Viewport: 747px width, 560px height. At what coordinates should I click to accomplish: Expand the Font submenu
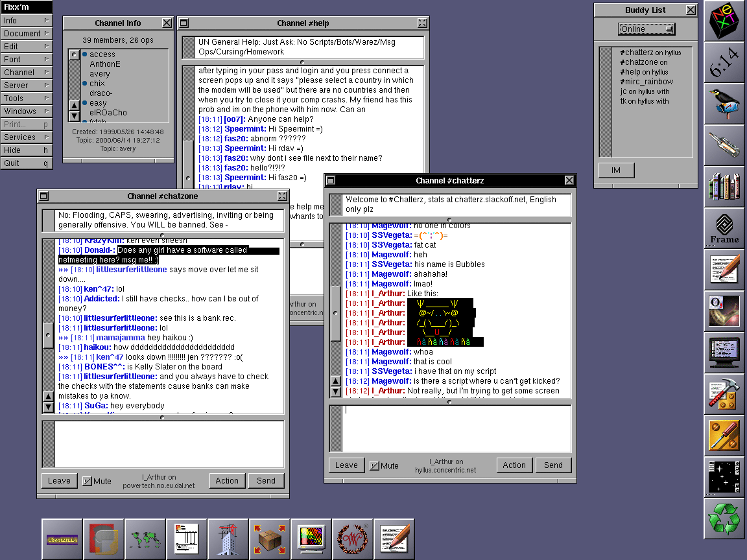[x=26, y=59]
